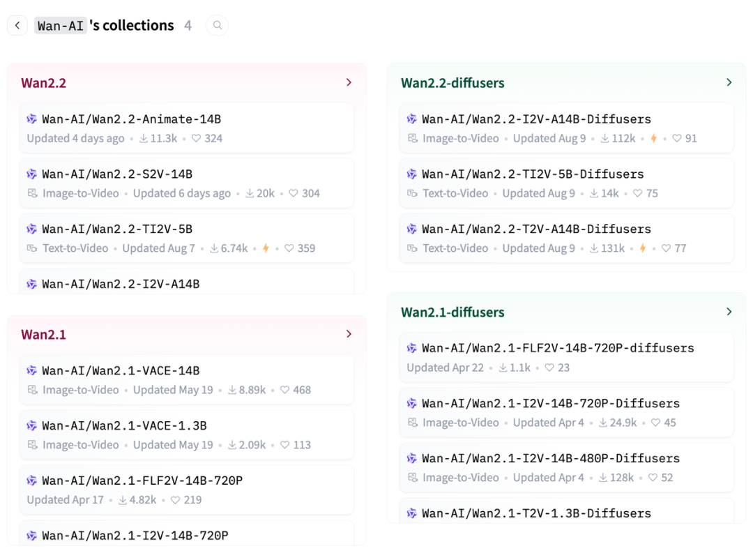753x560 pixels.
Task: Open the Wan2.2-diffusers collection title
Action: 452,83
